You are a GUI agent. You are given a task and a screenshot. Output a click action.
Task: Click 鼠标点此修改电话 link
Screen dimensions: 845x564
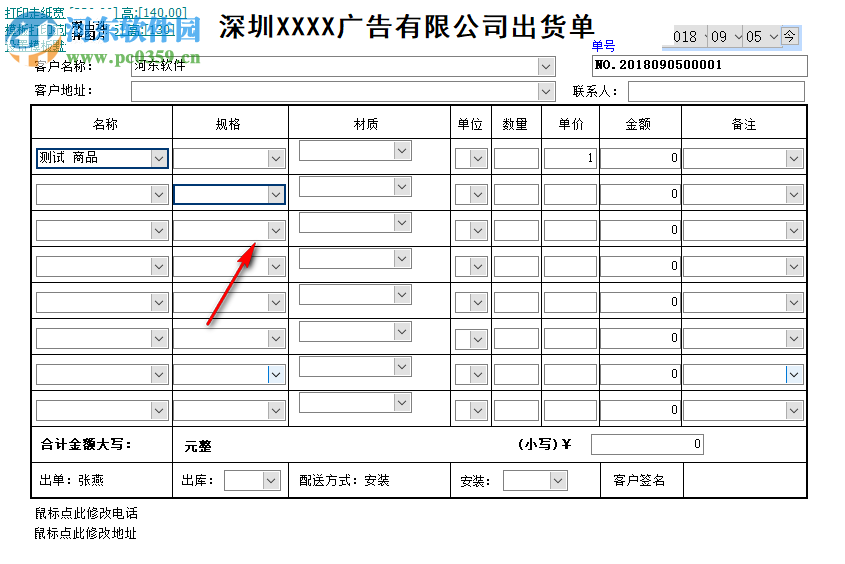tap(86, 513)
